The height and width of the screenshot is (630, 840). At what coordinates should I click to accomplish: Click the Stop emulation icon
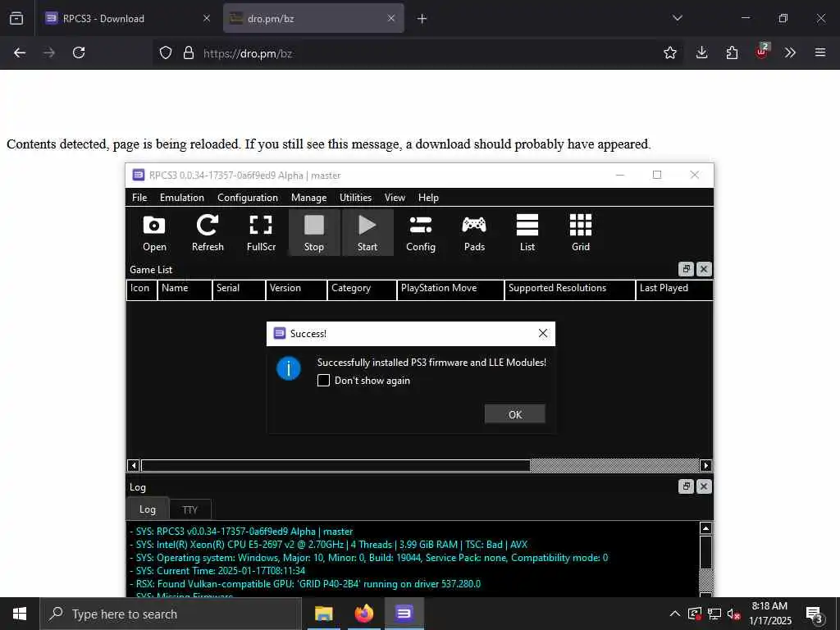click(x=314, y=232)
